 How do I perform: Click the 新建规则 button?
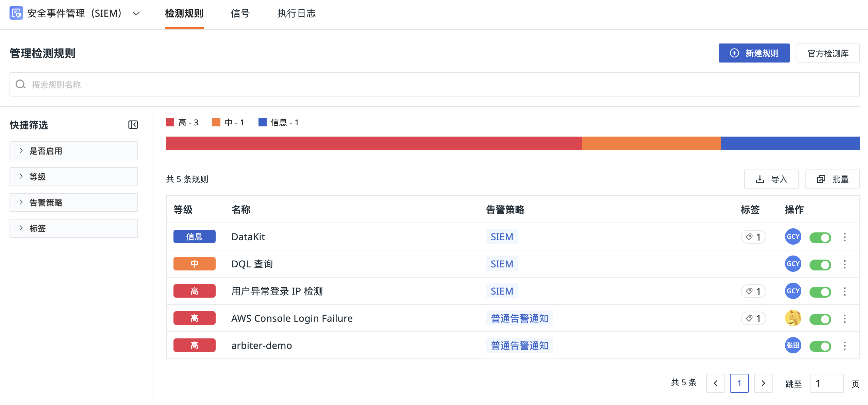pyautogui.click(x=754, y=53)
